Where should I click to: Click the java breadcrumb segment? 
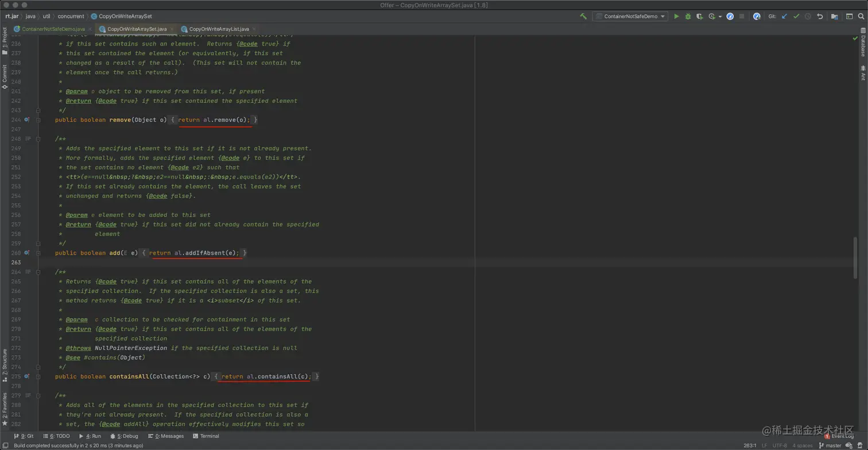(30, 16)
